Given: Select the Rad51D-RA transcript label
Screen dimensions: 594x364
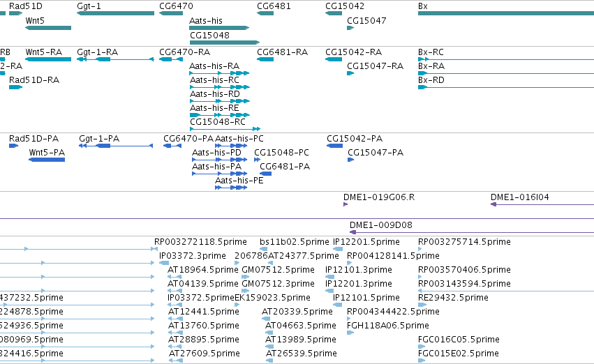Looking at the screenshot, I should coord(34,79).
